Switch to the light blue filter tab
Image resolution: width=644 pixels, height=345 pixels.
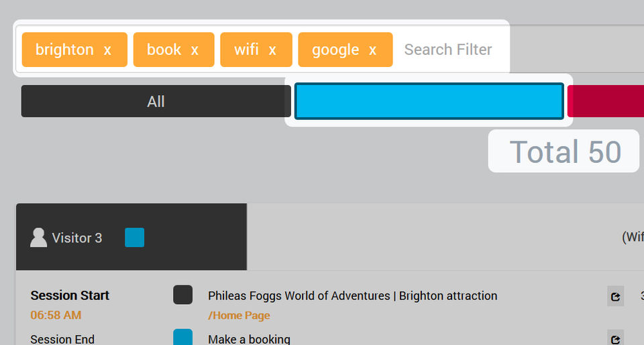coord(429,101)
